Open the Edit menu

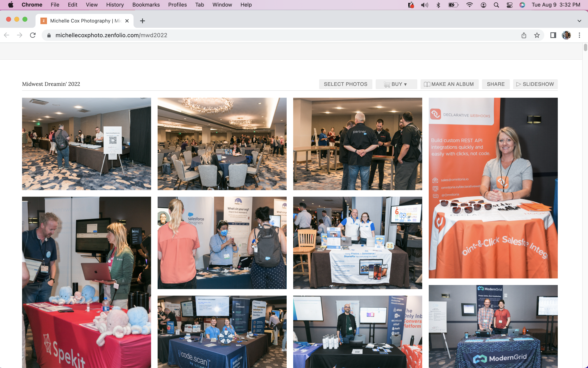pos(72,5)
